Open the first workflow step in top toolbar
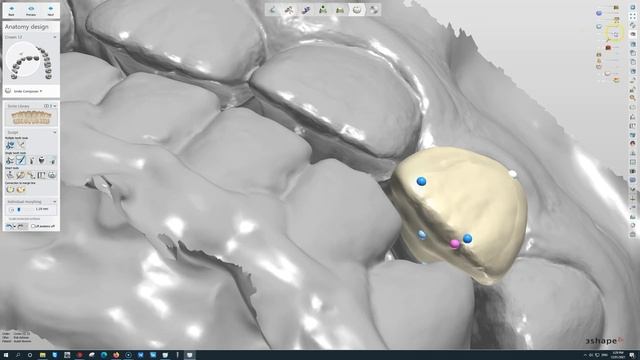640x360 pixels. [x=272, y=10]
